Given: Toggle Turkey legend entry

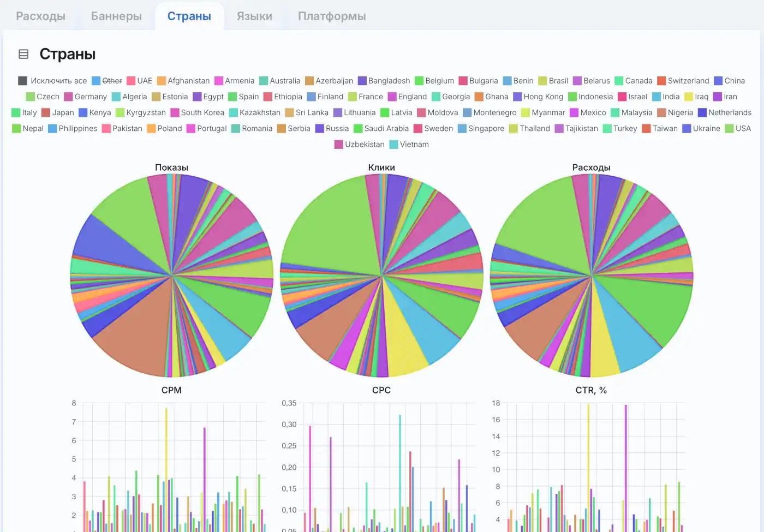Looking at the screenshot, I should coord(620,128).
